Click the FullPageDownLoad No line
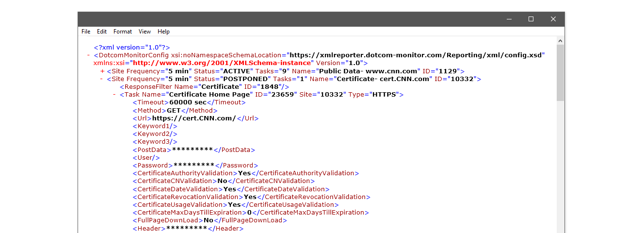 210,220
